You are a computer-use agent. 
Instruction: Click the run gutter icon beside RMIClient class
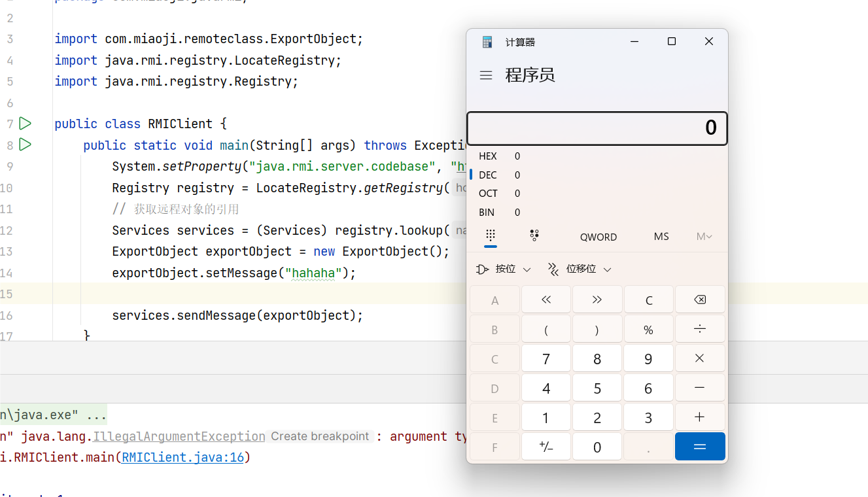coord(25,124)
